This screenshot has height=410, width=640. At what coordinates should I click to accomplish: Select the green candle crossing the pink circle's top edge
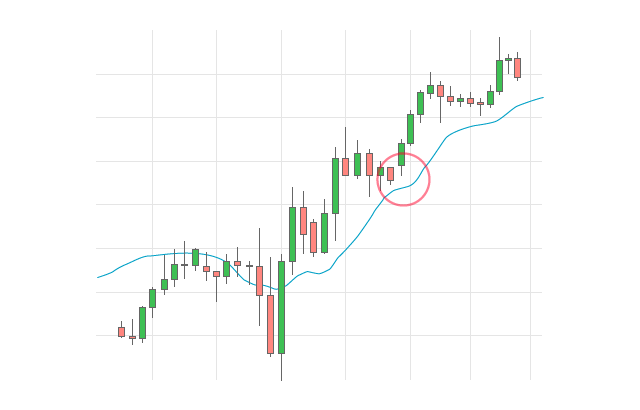point(401,154)
